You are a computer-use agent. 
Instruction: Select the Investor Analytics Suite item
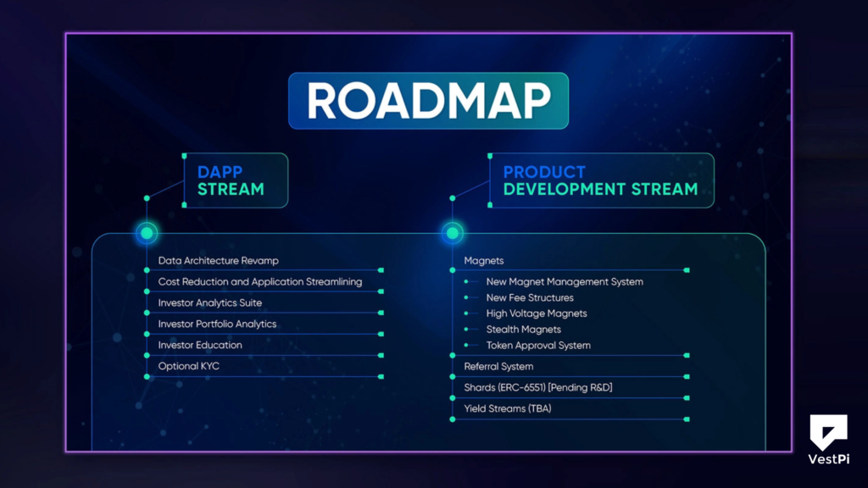(x=209, y=302)
